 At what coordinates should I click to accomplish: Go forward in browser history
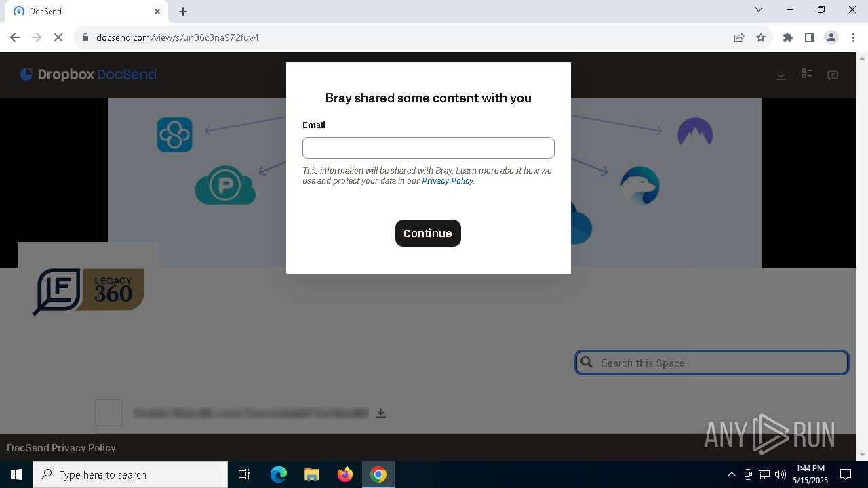(37, 37)
